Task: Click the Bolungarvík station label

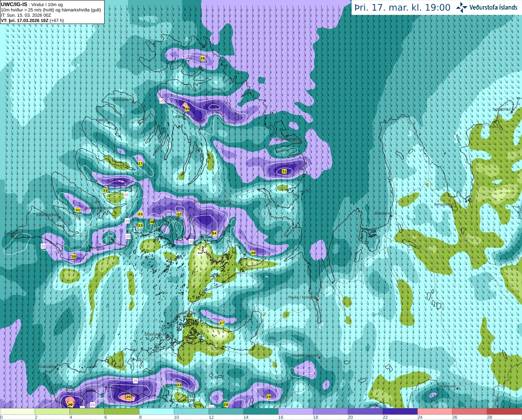Action: click(x=123, y=99)
